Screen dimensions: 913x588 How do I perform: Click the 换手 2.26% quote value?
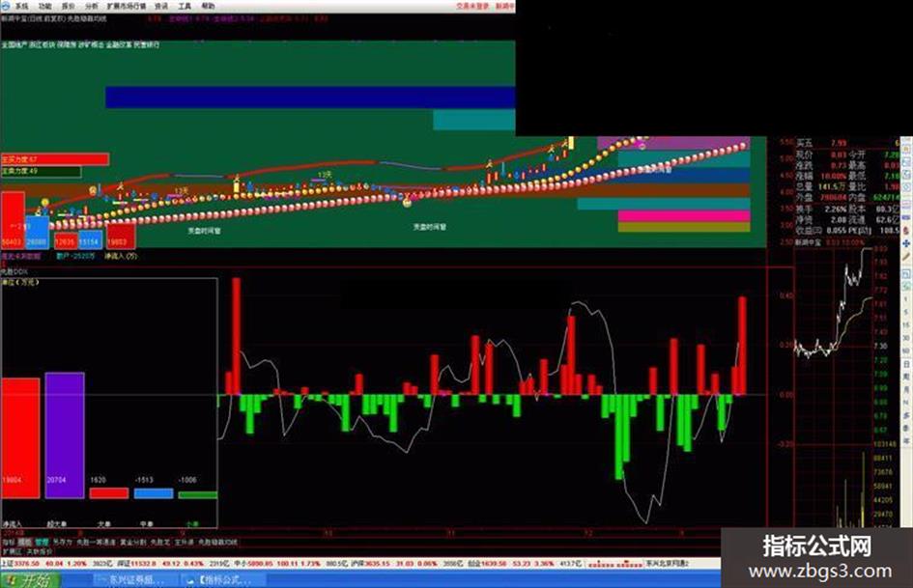836,209
